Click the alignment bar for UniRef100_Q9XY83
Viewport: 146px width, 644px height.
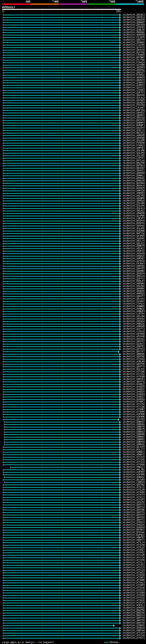point(61,419)
